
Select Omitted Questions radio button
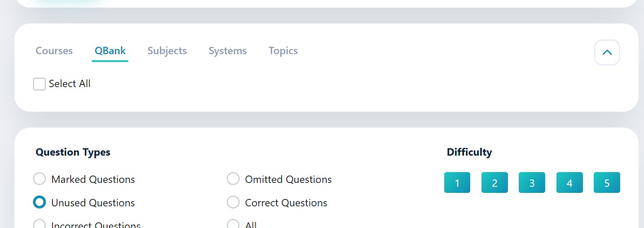click(233, 179)
